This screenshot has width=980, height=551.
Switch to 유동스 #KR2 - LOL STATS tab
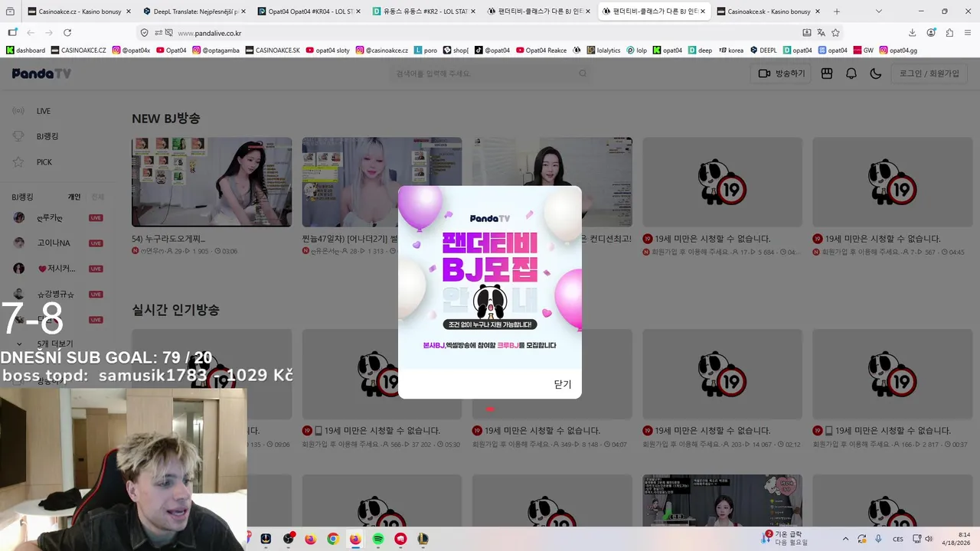(424, 11)
